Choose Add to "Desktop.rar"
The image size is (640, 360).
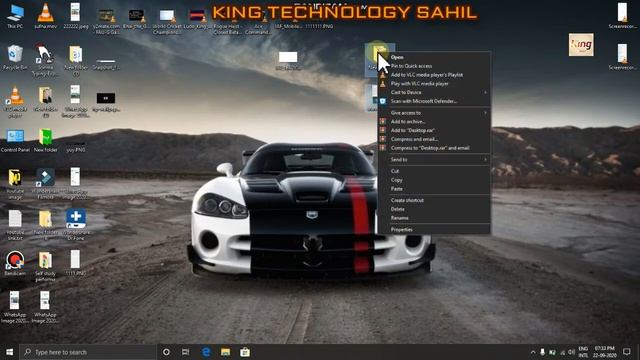pos(434,130)
